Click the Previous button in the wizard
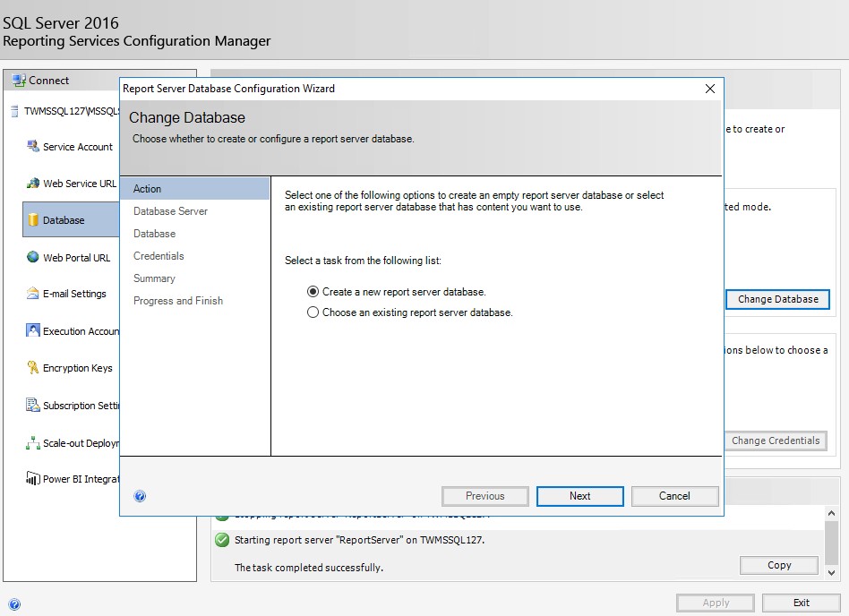Screen dimensions: 849x616 [485, 496]
